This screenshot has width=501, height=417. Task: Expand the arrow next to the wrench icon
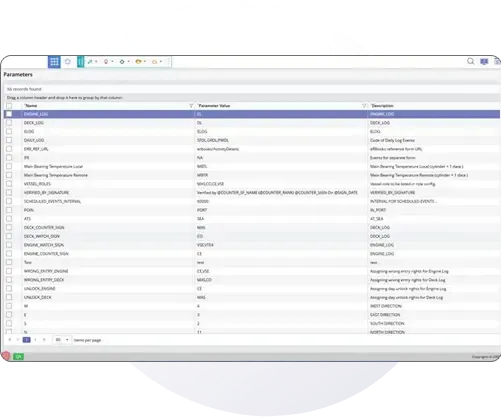point(96,62)
